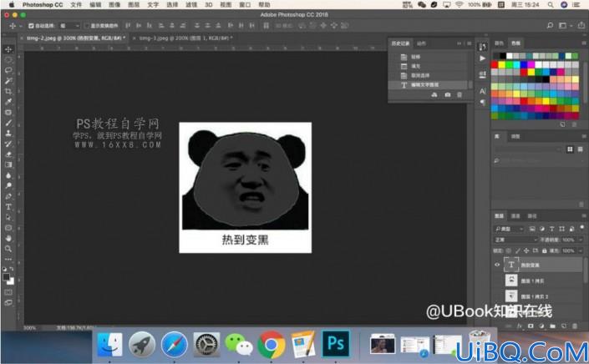Select the Horizontal Type tool
The width and height of the screenshot is (589, 364).
tap(8, 207)
